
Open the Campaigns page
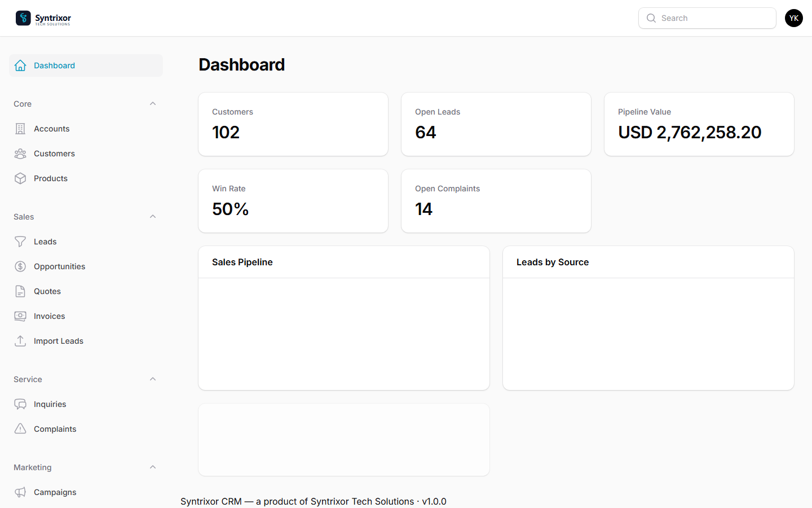click(86, 492)
